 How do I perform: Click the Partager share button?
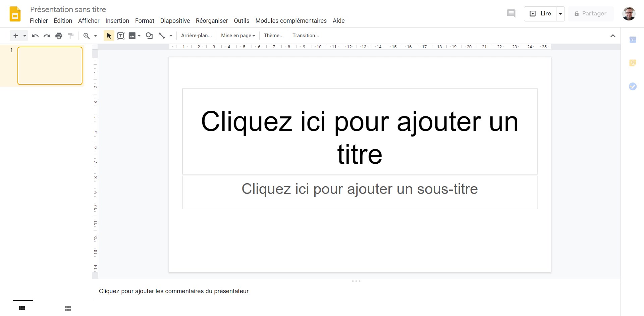coord(591,14)
